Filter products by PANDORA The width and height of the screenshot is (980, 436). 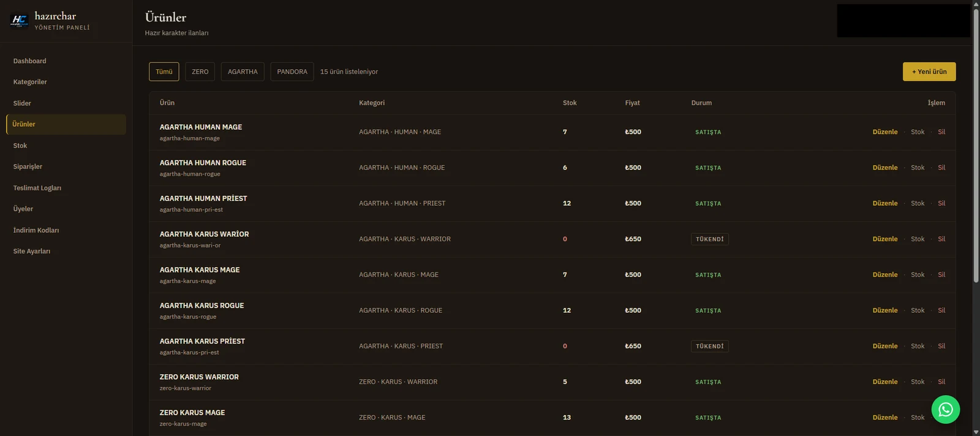292,72
